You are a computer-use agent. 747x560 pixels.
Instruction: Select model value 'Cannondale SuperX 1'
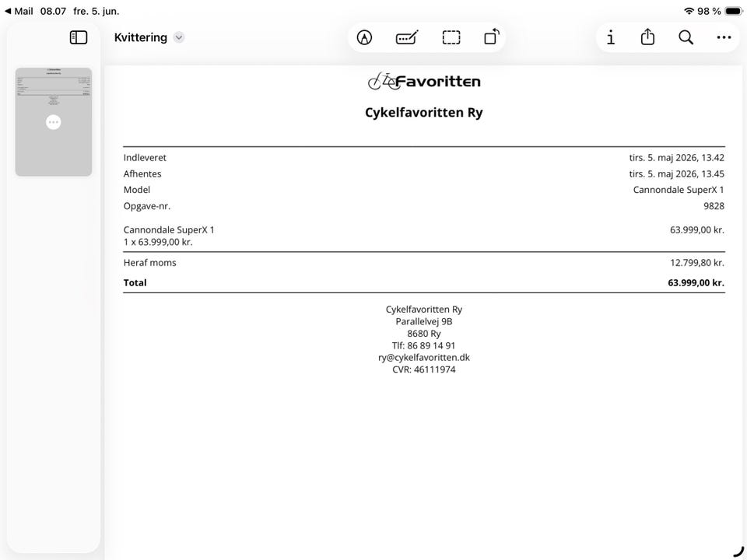(x=679, y=190)
